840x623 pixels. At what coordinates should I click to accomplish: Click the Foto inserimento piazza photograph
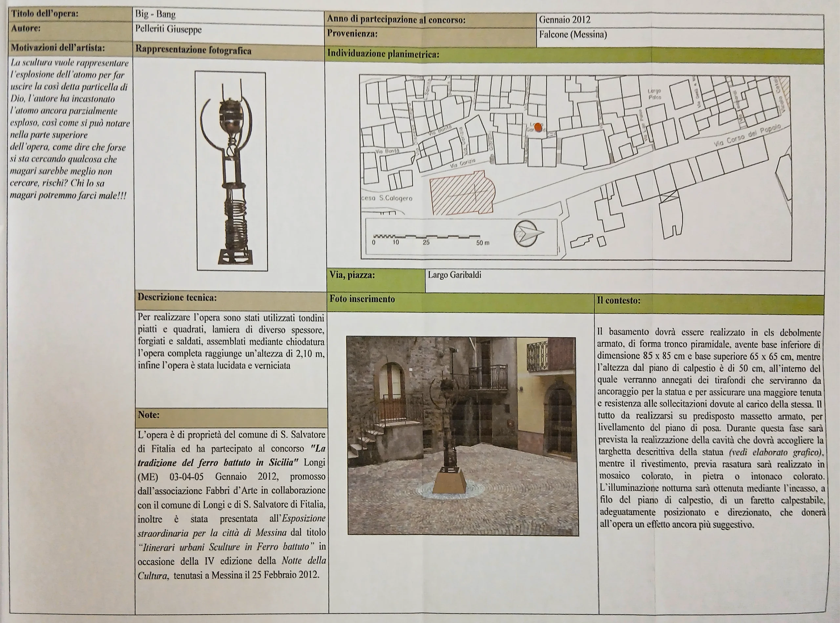[x=462, y=436]
